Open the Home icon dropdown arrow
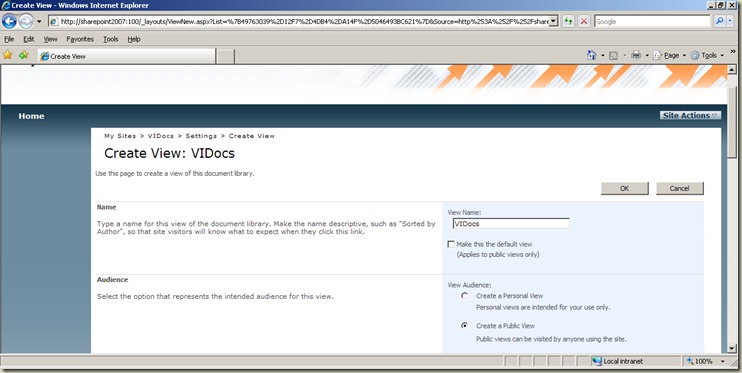The image size is (742, 373). [x=603, y=55]
